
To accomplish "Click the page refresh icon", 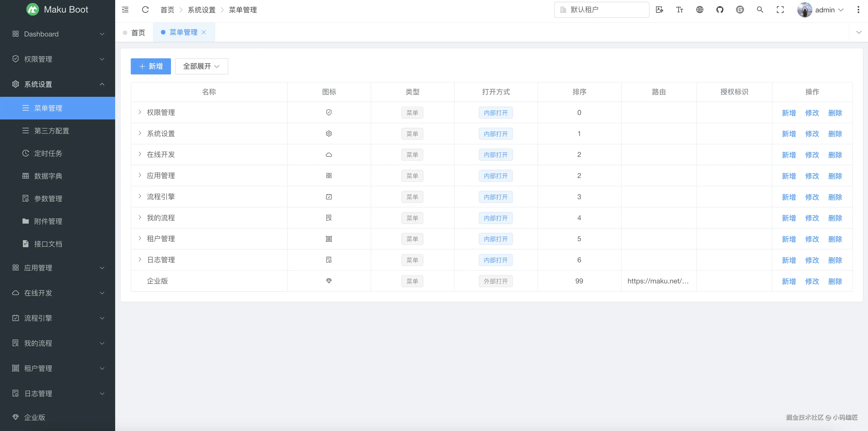I will coord(145,10).
